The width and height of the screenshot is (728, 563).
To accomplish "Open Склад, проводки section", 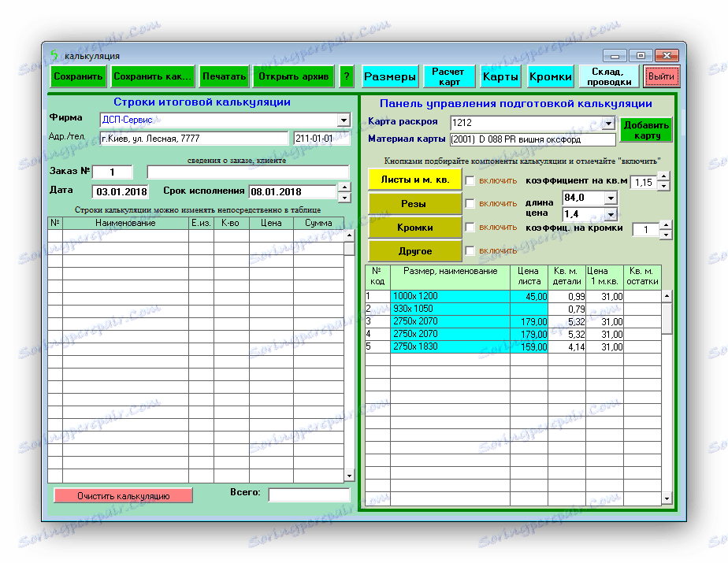I will tap(609, 76).
